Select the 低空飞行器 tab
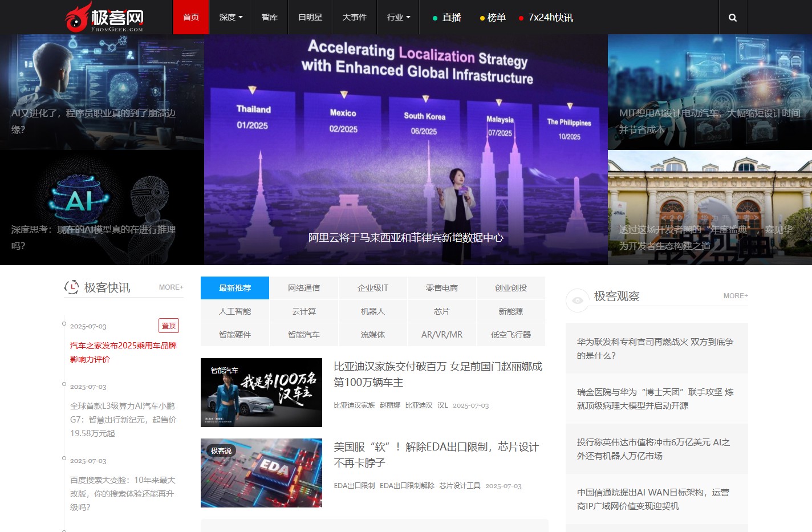The width and height of the screenshot is (812, 532). [511, 335]
